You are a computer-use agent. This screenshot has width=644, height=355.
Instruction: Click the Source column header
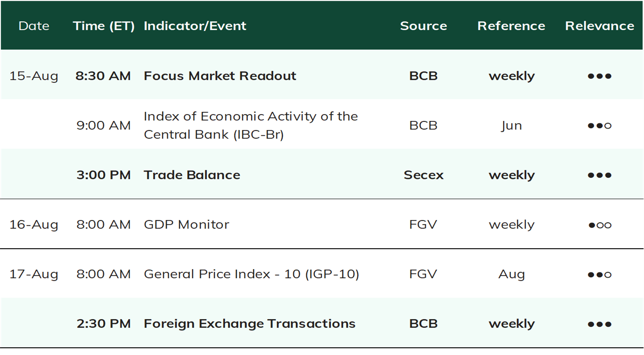coord(423,26)
